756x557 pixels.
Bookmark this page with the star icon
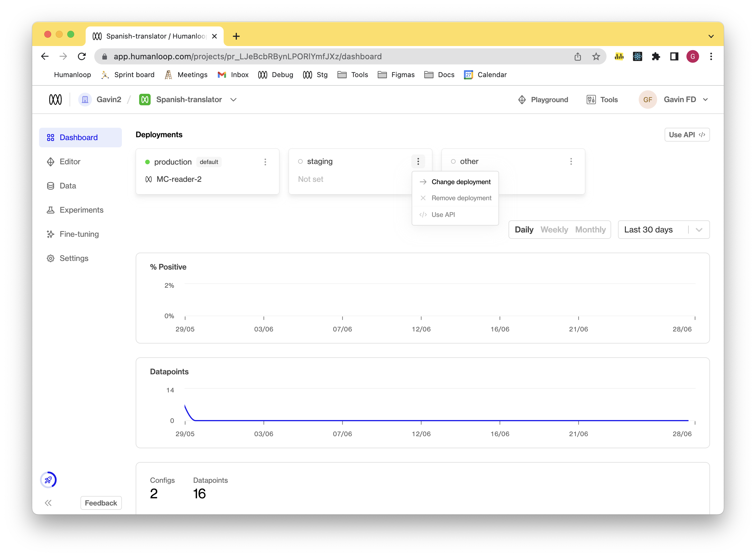[x=596, y=56]
